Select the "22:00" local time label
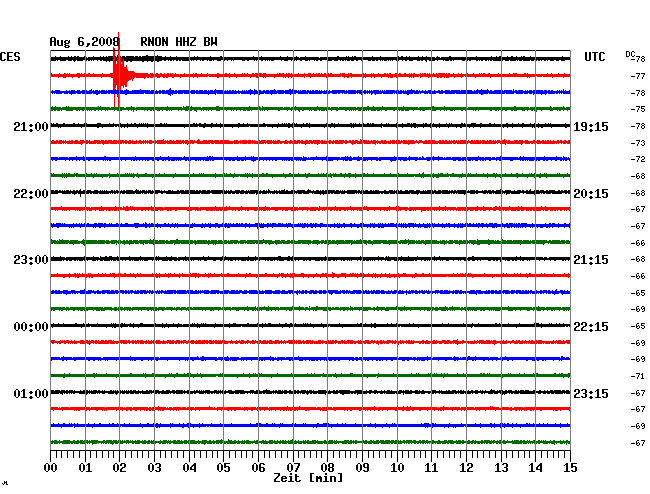 tap(31, 194)
